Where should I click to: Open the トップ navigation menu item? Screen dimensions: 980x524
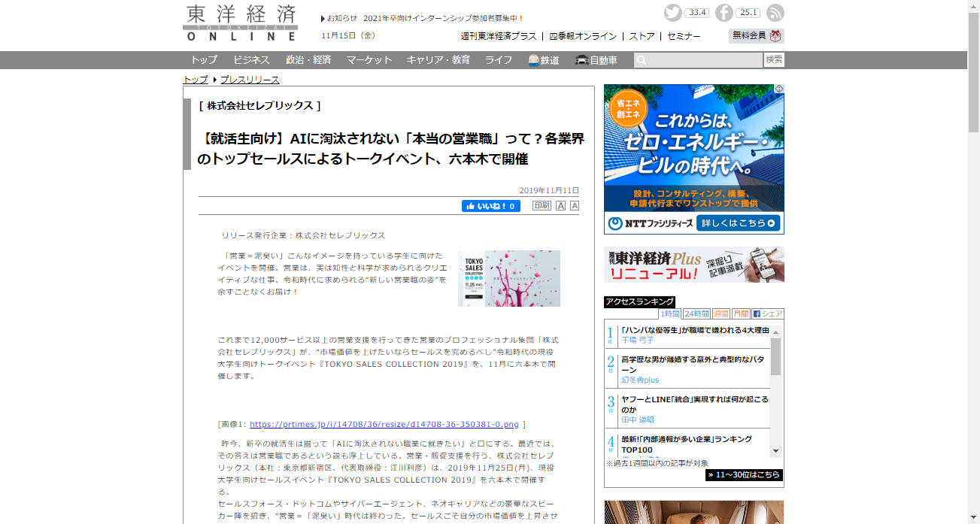click(x=204, y=60)
